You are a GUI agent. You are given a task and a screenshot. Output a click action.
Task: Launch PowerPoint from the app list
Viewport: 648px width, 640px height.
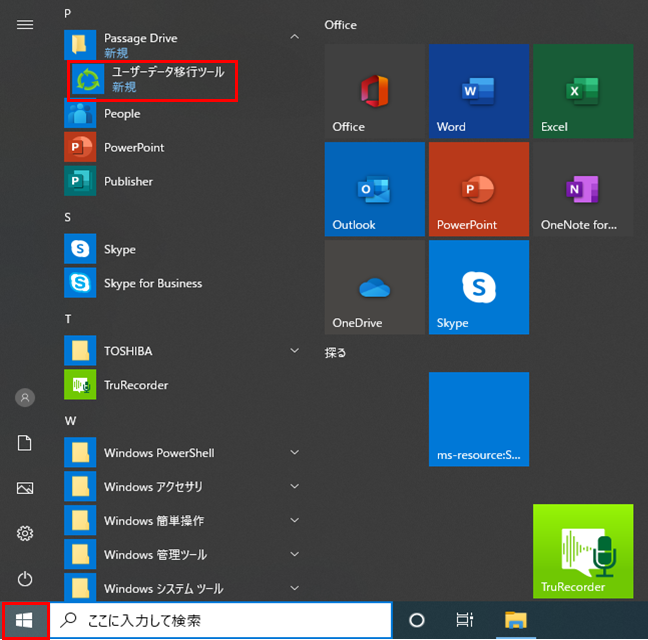click(182, 148)
